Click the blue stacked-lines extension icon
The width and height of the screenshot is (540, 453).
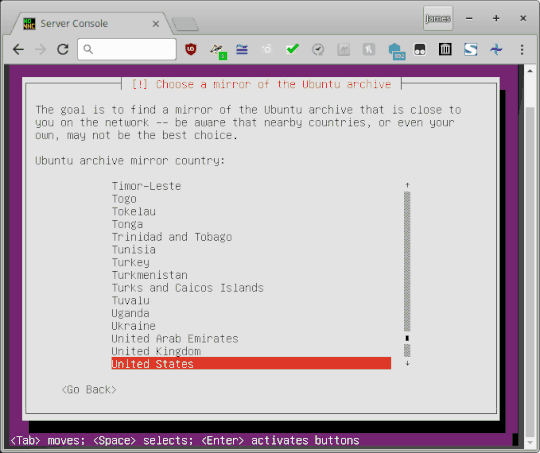coord(242,50)
